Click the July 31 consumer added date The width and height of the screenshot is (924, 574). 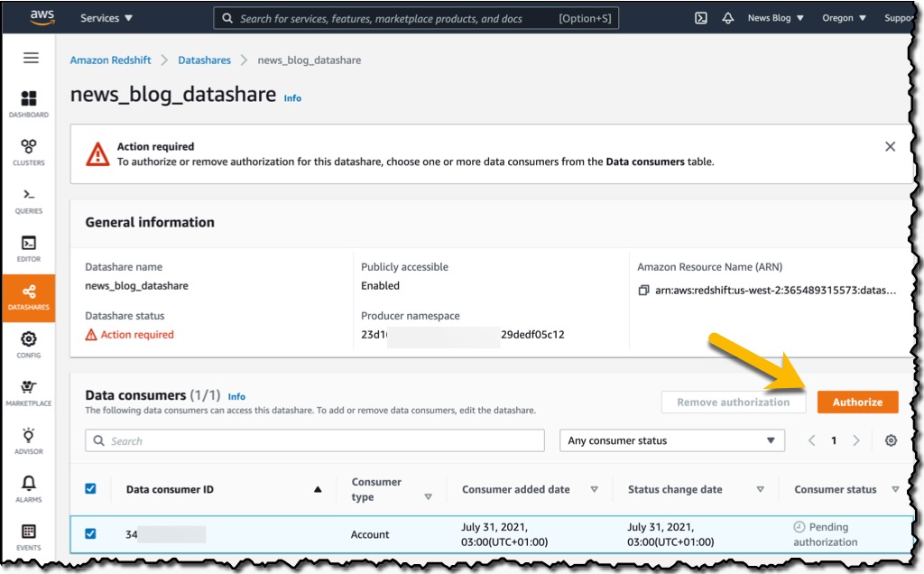pyautogui.click(x=504, y=534)
